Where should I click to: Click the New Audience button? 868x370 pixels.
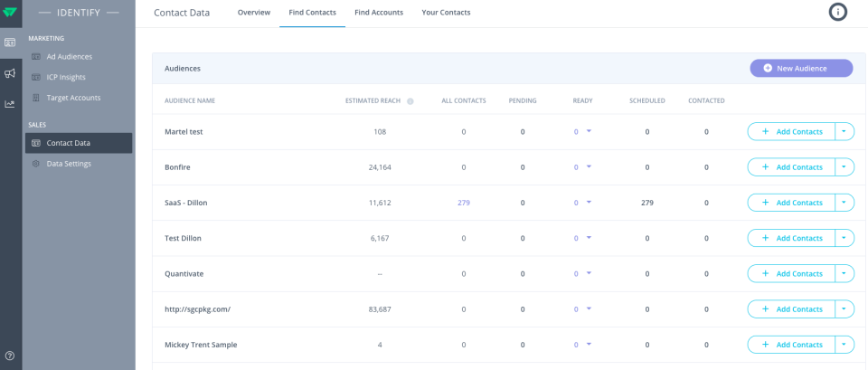click(801, 68)
